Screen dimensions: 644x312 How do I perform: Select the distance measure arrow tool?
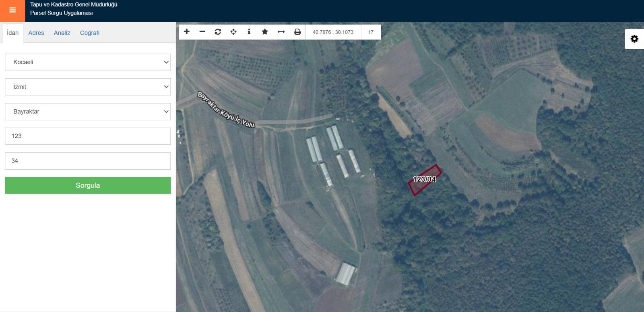(281, 32)
